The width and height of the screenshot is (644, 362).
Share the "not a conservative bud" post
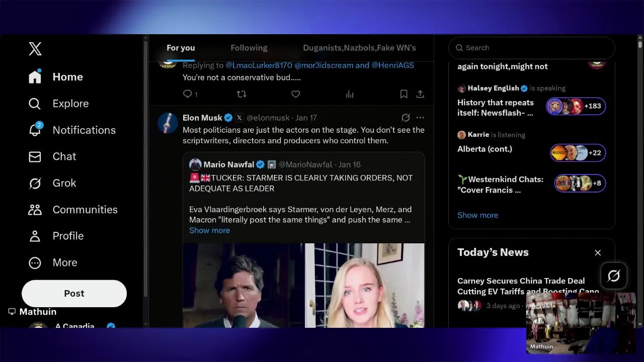(420, 94)
